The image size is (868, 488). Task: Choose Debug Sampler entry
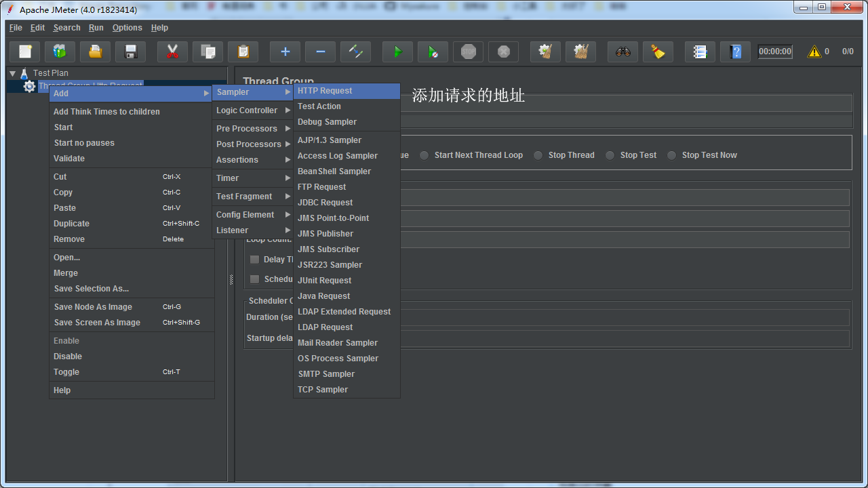347,122
